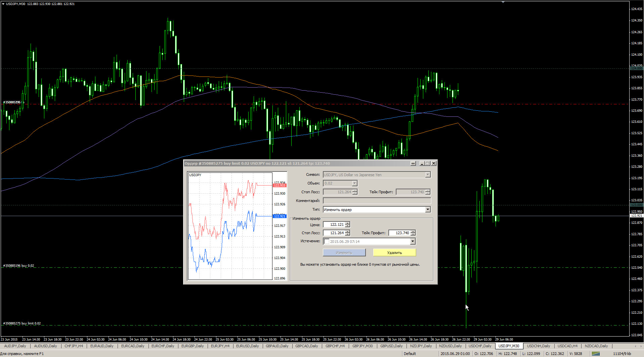Viewport: 644px width, 357px height.
Task: Click the chart tabs scroll-right arrow
Action: pyautogui.click(x=641, y=346)
